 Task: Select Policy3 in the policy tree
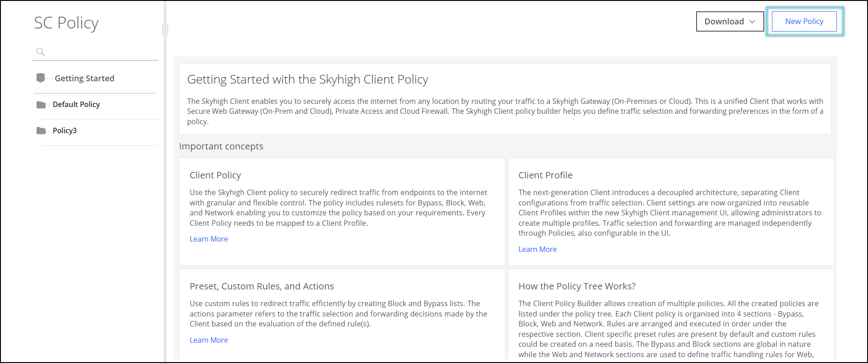coord(65,131)
